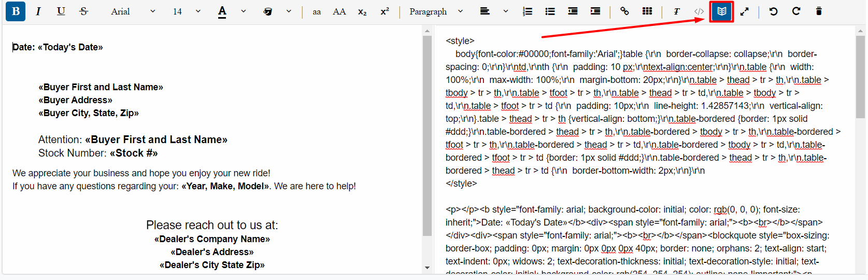
Task: Convert text to lowercase aa
Action: pyautogui.click(x=317, y=11)
